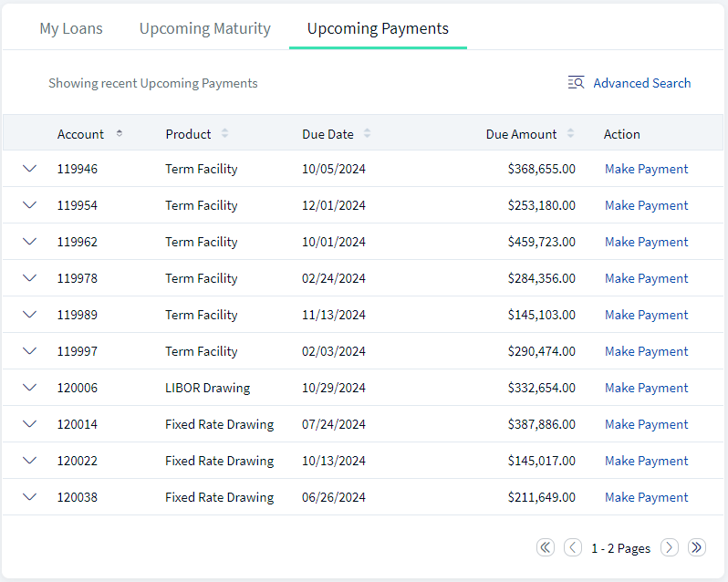The width and height of the screenshot is (728, 582).
Task: Click Due Date column header label
Action: point(328,134)
